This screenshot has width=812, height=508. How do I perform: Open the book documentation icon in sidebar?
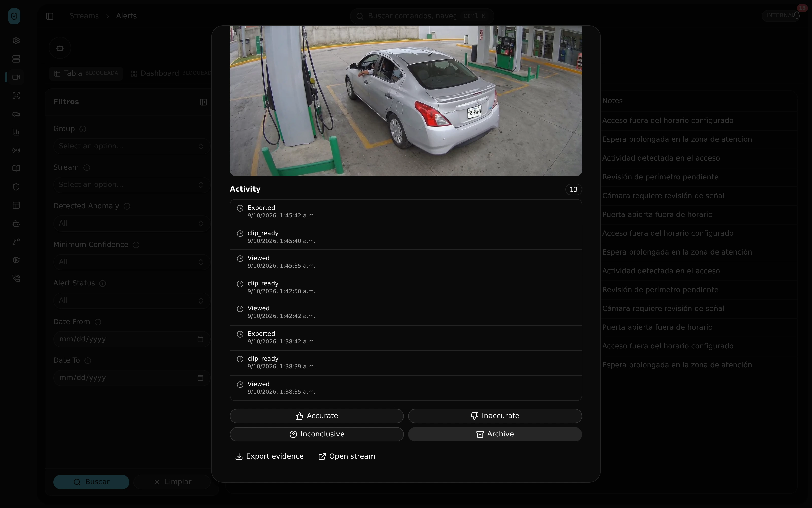click(x=16, y=169)
